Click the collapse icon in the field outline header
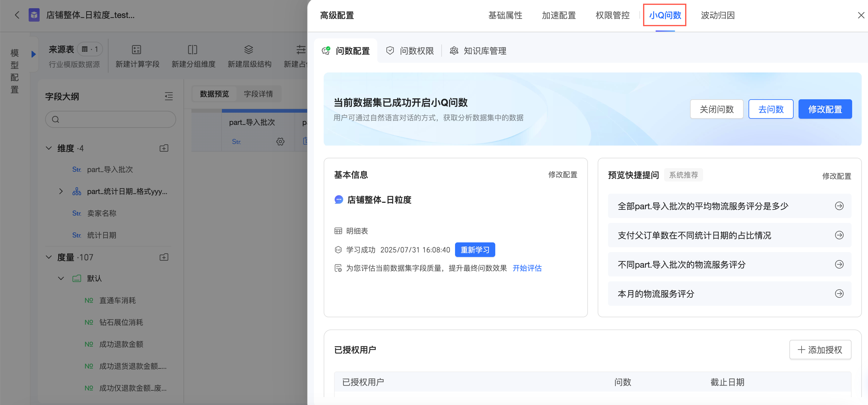 click(x=169, y=97)
